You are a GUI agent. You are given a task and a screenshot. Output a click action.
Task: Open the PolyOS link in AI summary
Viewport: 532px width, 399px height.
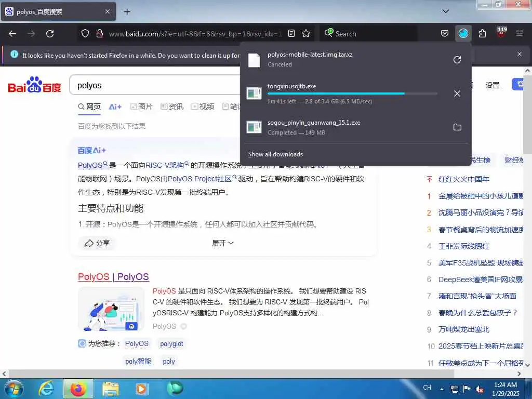(90, 165)
